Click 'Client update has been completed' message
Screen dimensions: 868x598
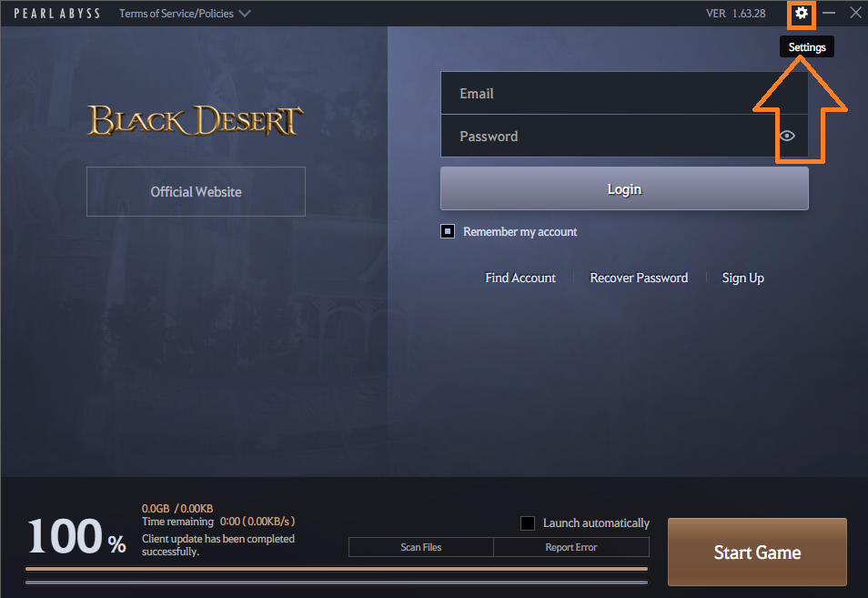218,545
